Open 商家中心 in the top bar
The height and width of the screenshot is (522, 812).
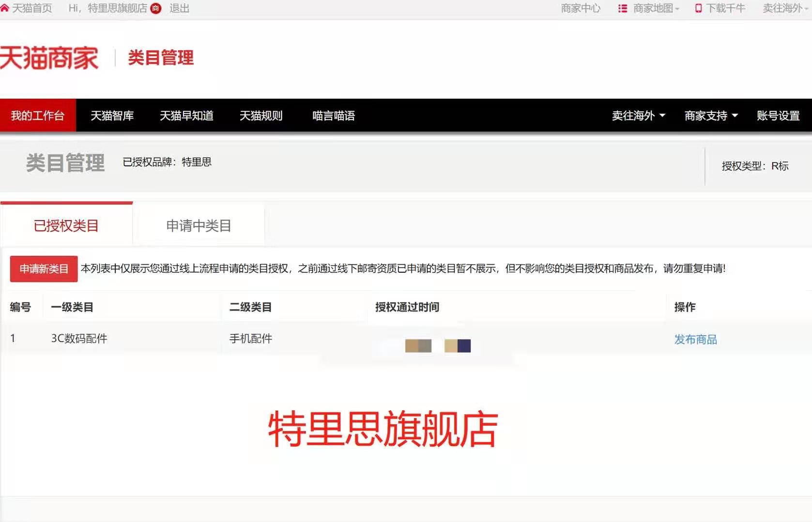(x=581, y=8)
